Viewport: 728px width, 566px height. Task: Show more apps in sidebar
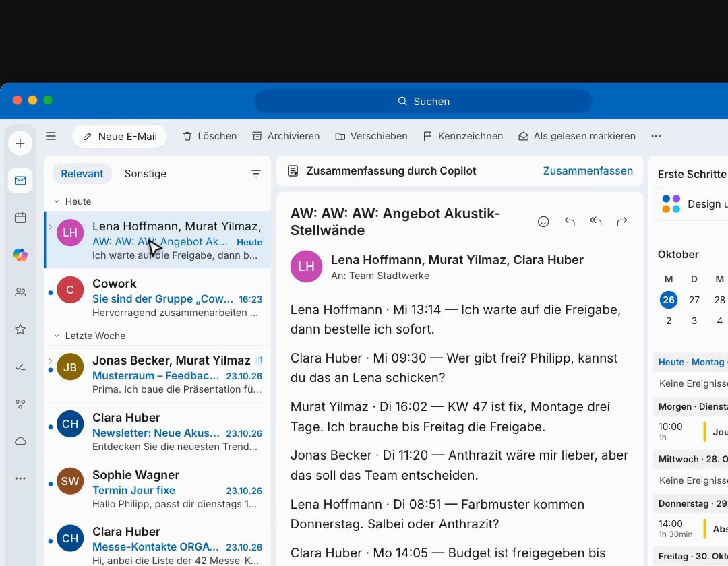pyautogui.click(x=20, y=478)
